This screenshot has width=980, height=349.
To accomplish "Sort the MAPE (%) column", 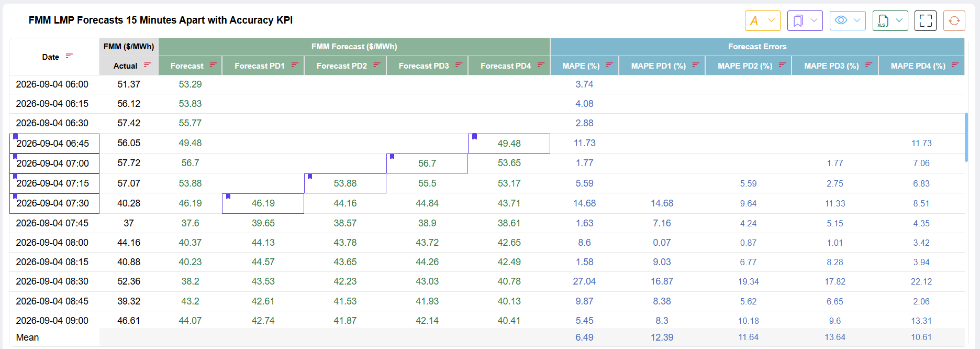I will [609, 65].
